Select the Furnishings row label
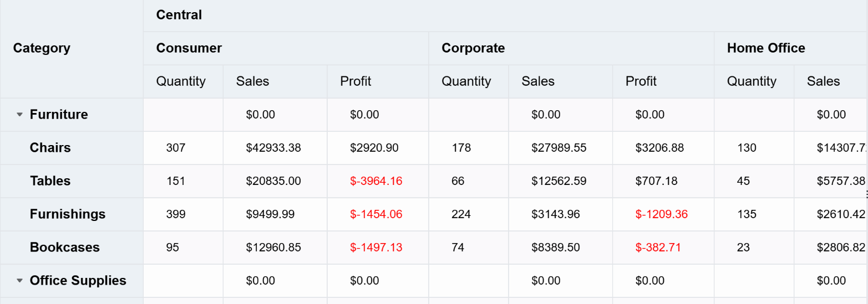 click(x=68, y=214)
